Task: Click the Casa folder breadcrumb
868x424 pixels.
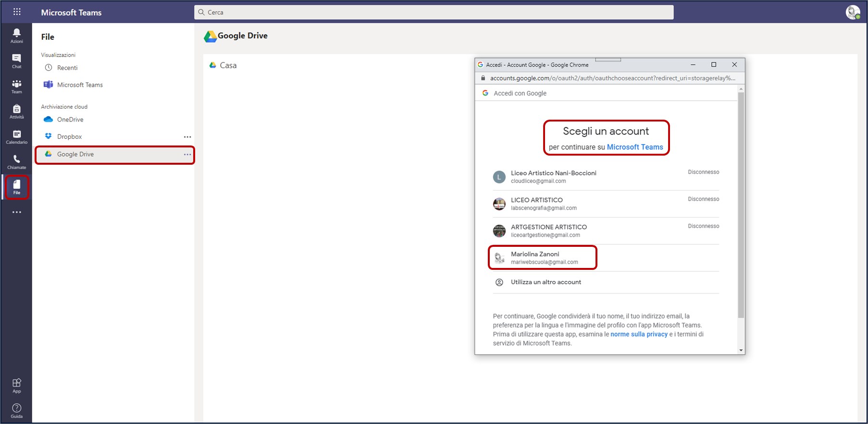Action: click(x=228, y=65)
